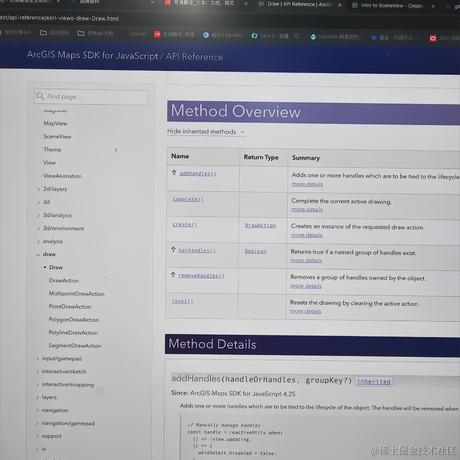Open the second folder icon in bookmarks bar
Image resolution: width=460 pixels, height=460 pixels.
point(80,33)
